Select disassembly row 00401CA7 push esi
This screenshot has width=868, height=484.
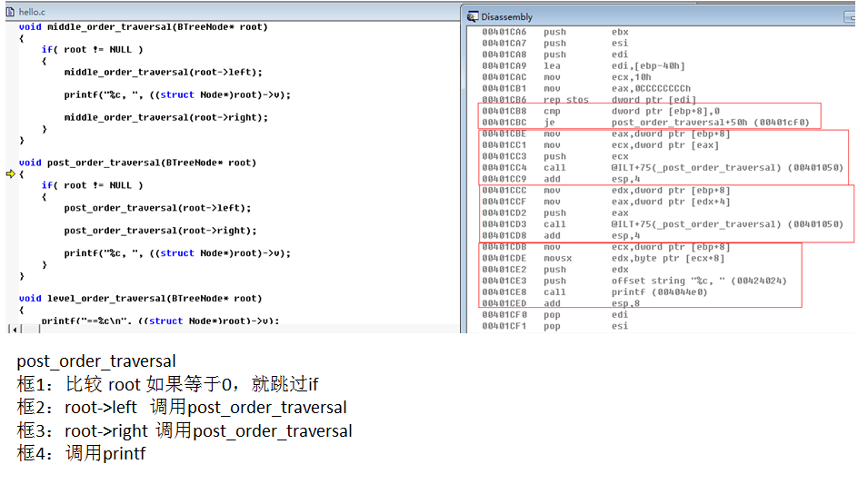click(x=555, y=44)
